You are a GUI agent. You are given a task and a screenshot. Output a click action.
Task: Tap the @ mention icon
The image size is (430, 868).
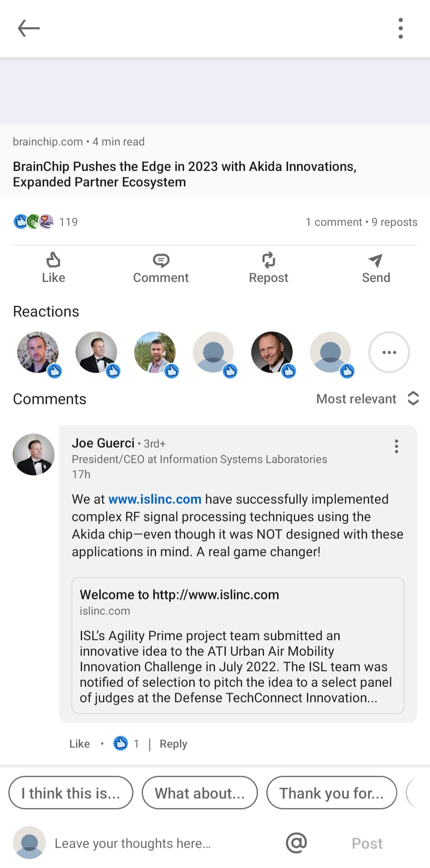pyautogui.click(x=296, y=843)
